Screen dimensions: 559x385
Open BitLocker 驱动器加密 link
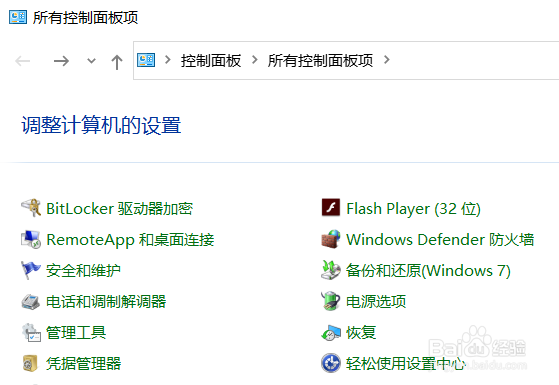point(120,209)
